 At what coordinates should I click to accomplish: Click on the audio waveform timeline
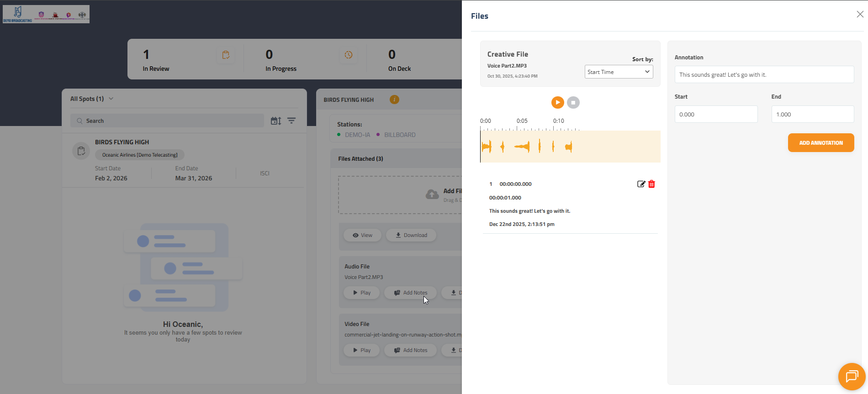coord(570,147)
